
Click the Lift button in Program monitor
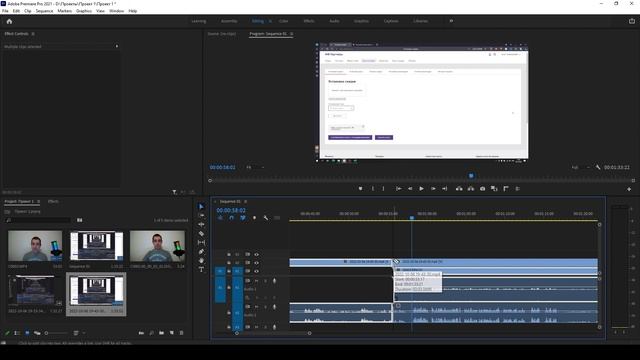pyautogui.click(x=459, y=189)
